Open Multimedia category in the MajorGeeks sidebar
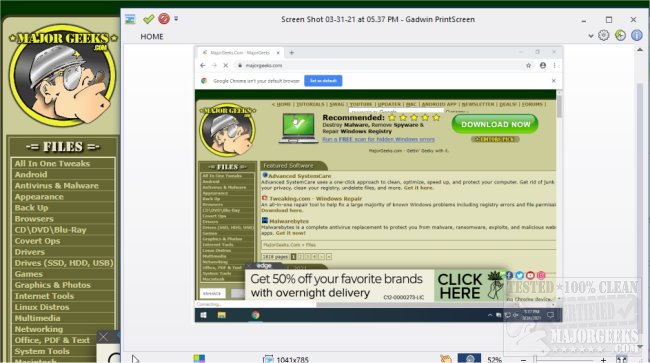The width and height of the screenshot is (650, 363). point(37,318)
